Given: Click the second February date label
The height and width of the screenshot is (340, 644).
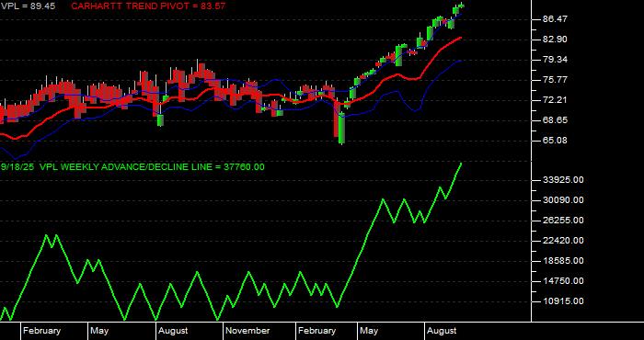Looking at the screenshot, I should (317, 331).
